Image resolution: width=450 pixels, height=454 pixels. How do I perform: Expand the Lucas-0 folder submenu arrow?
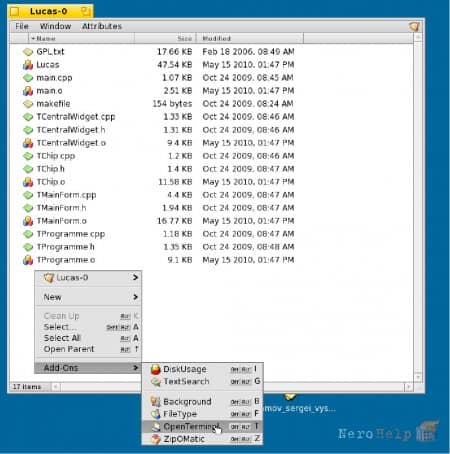pos(135,277)
